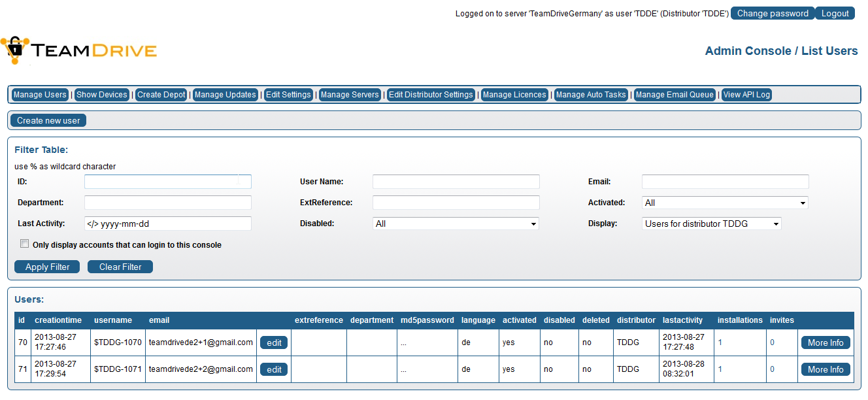Open installations count link for user 70
Viewport: 868px width, 400px height.
pos(720,342)
